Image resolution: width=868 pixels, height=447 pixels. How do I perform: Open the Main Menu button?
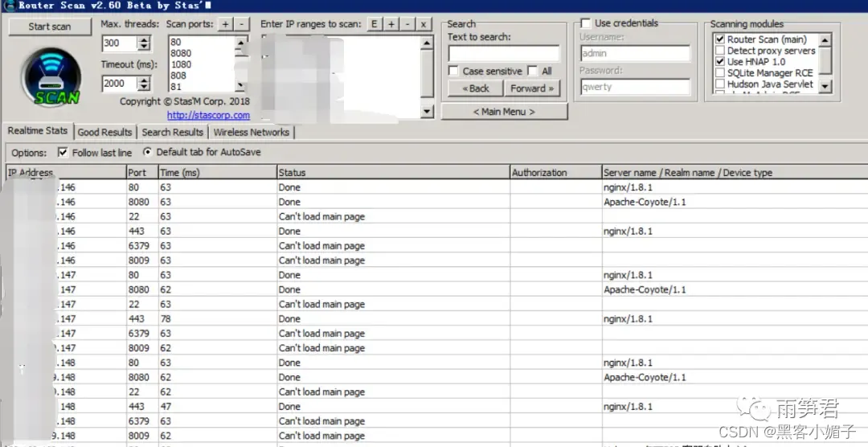(x=504, y=112)
